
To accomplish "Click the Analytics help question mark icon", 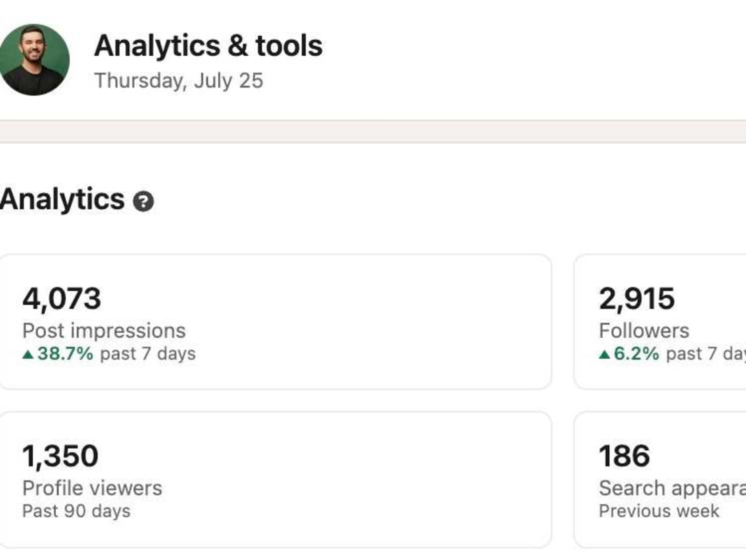I will 143,201.
